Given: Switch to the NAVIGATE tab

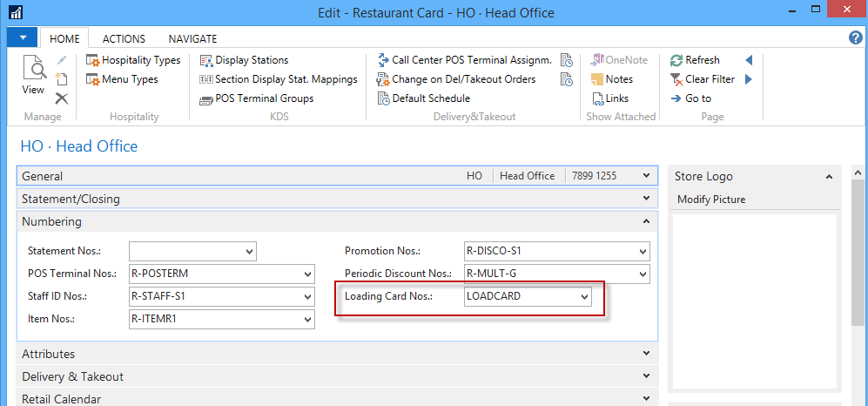Looking at the screenshot, I should pos(192,39).
